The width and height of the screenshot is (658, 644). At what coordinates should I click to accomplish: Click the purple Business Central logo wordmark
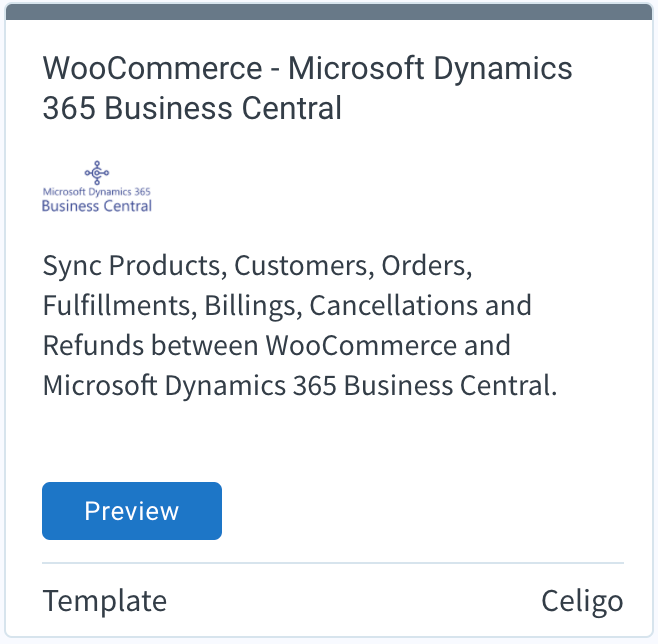(x=97, y=206)
